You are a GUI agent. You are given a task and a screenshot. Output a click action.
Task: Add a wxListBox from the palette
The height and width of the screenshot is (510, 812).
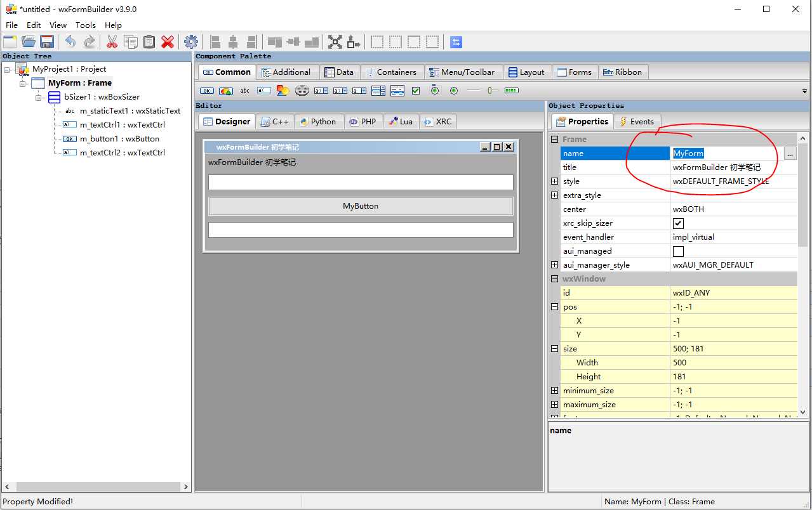pyautogui.click(x=378, y=91)
